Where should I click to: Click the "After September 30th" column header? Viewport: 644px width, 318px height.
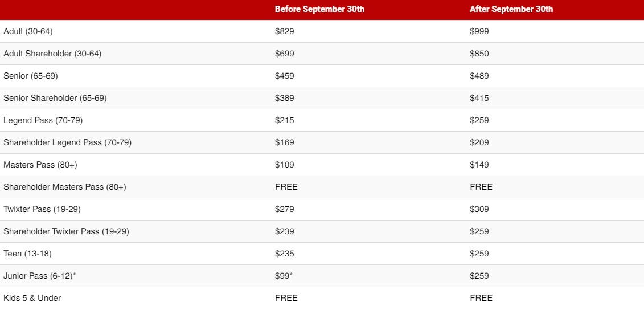(x=511, y=9)
